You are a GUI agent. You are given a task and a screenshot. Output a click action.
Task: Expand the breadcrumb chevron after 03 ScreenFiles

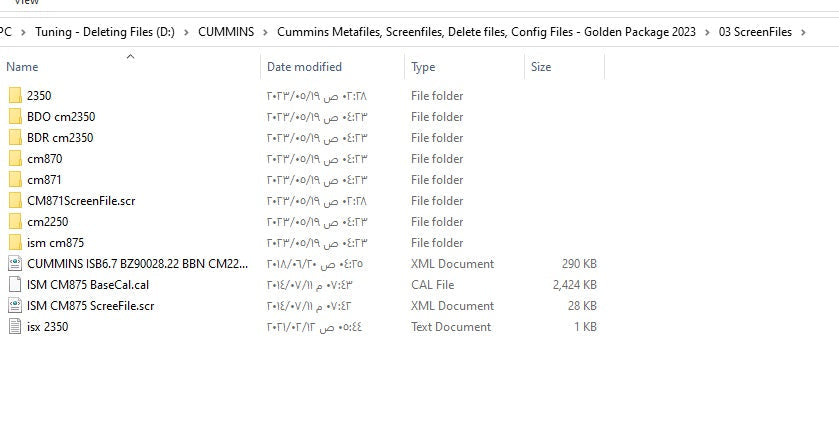click(804, 32)
